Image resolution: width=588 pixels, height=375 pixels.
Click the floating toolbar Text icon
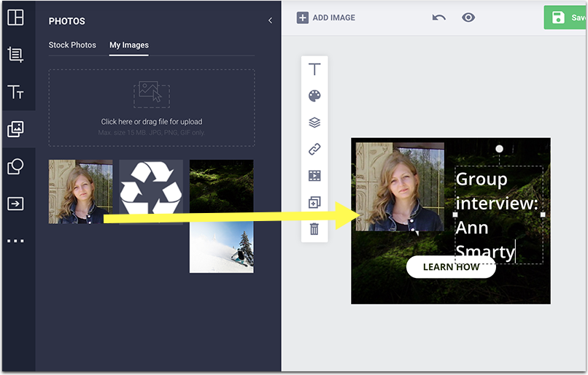[314, 69]
